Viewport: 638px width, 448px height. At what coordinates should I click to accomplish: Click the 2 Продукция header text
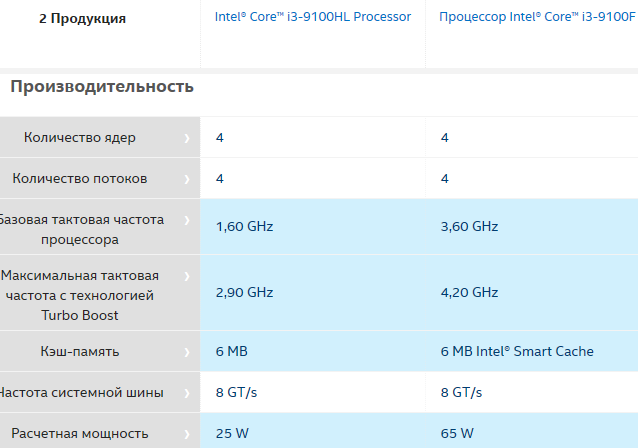82,19
